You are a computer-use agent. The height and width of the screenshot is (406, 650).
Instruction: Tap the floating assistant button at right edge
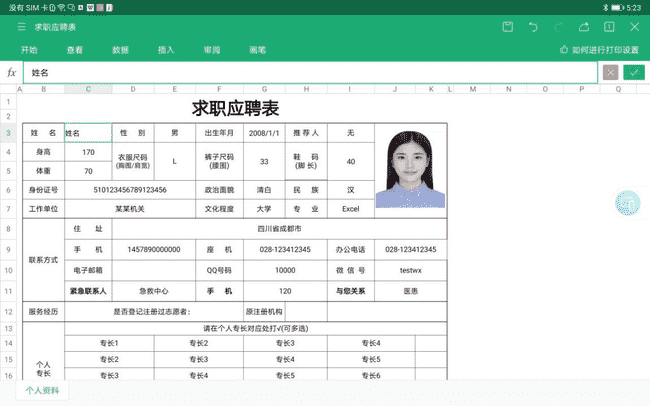coord(628,203)
